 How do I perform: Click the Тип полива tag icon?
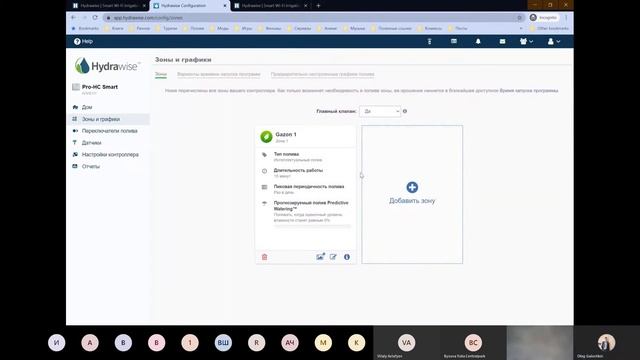[x=264, y=155]
